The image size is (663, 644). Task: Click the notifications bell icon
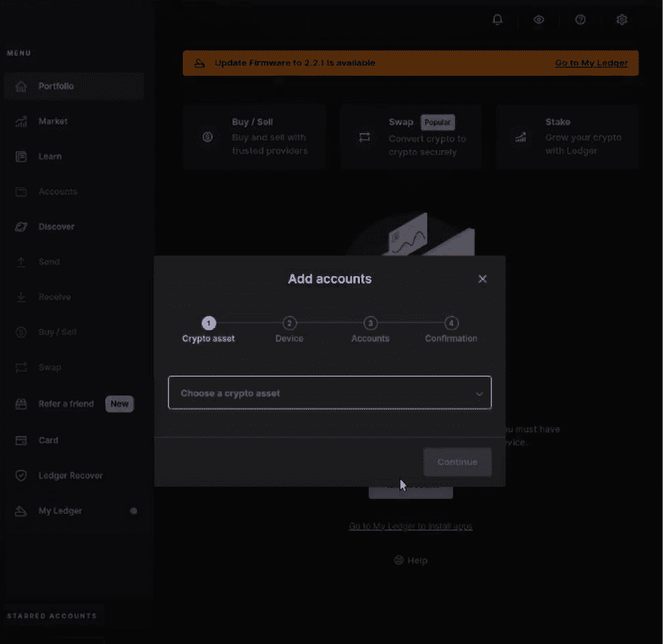(498, 20)
